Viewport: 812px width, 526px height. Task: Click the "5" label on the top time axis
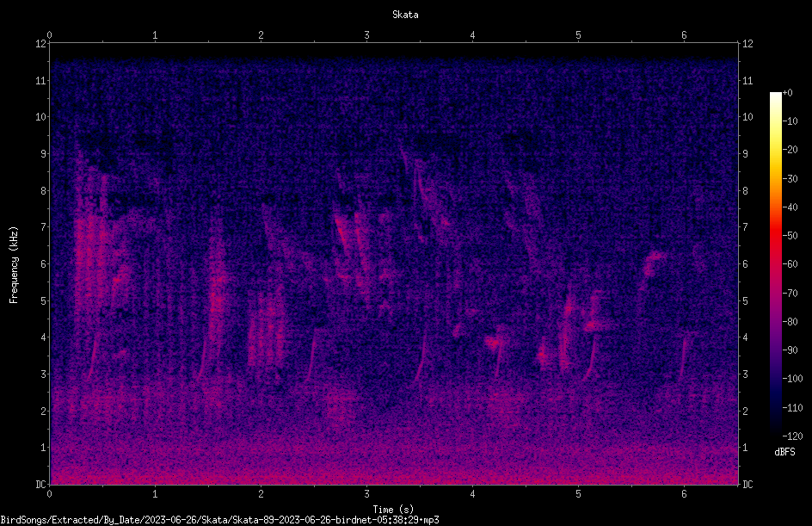point(578,35)
